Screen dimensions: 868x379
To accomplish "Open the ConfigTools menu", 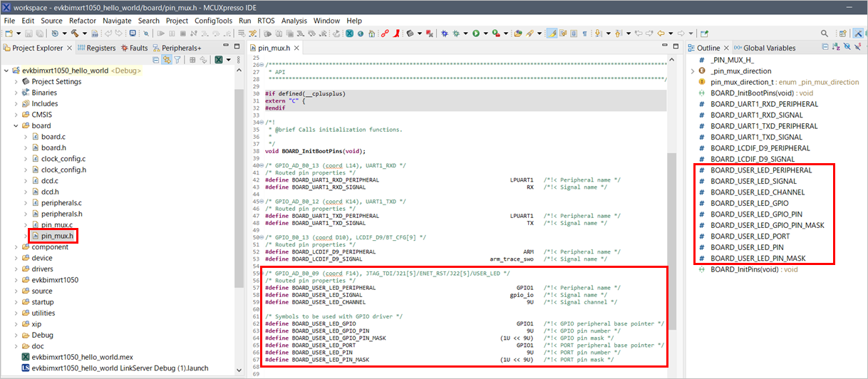I will 214,21.
